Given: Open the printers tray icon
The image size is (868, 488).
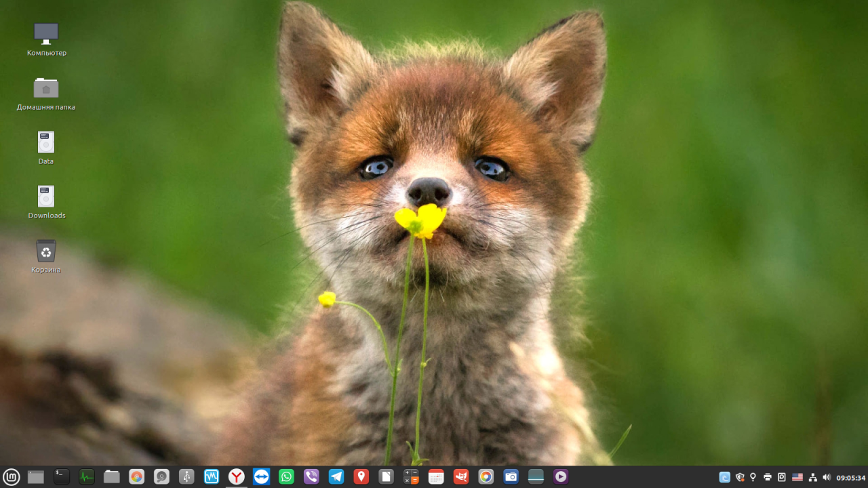Looking at the screenshot, I should pyautogui.click(x=768, y=477).
